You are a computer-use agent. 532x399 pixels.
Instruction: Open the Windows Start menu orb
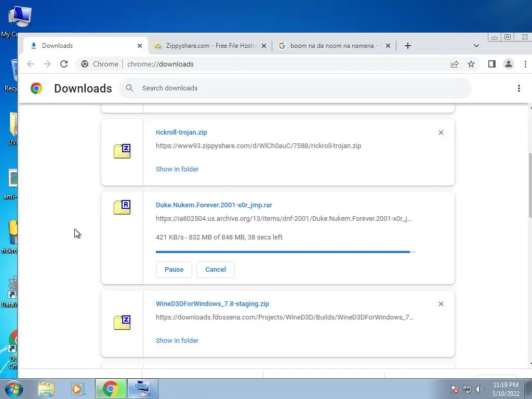pyautogui.click(x=14, y=389)
